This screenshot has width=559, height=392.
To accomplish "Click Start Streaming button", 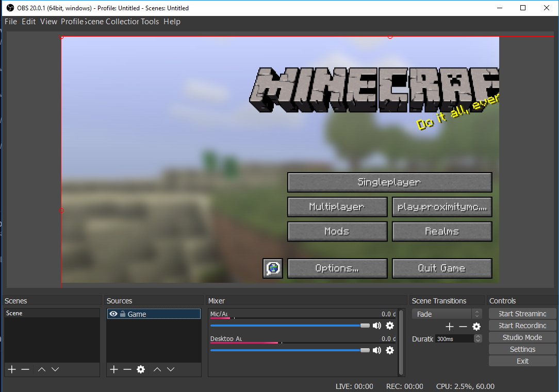I will coord(522,314).
